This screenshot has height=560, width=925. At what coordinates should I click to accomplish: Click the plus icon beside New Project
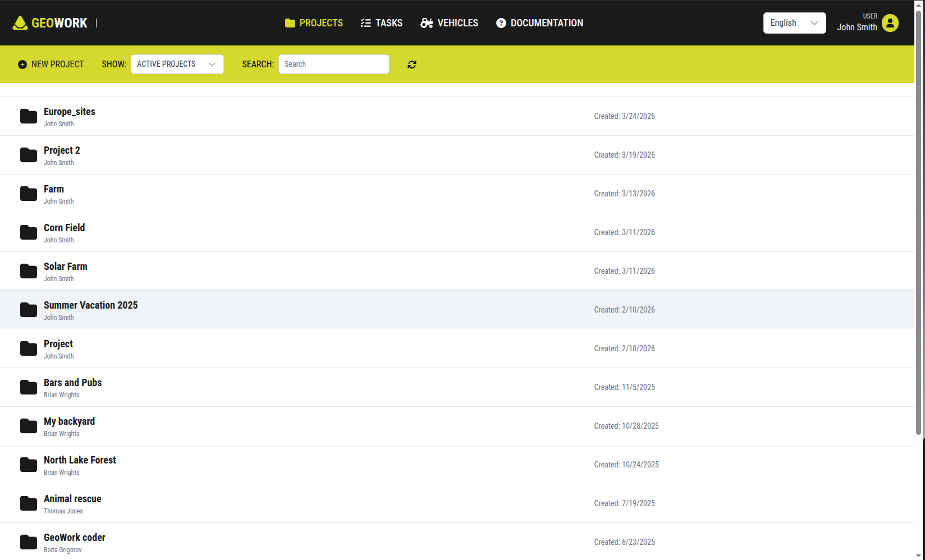tap(22, 65)
